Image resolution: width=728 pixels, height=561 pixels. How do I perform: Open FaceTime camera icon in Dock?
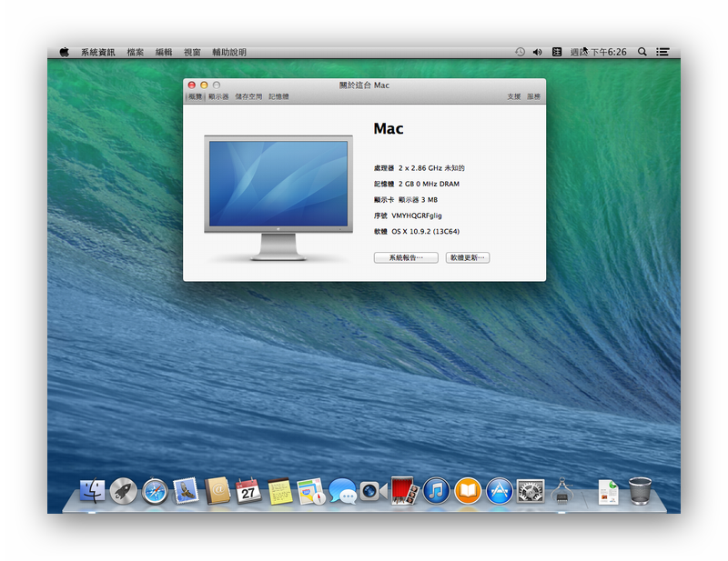coord(373,491)
